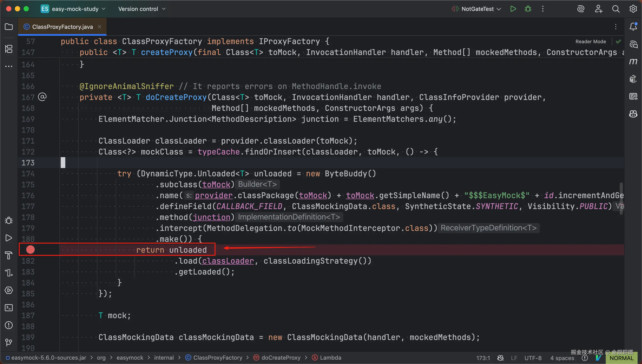Open the Problems tool window icon
Screen dimensions: 642x364
point(9,325)
